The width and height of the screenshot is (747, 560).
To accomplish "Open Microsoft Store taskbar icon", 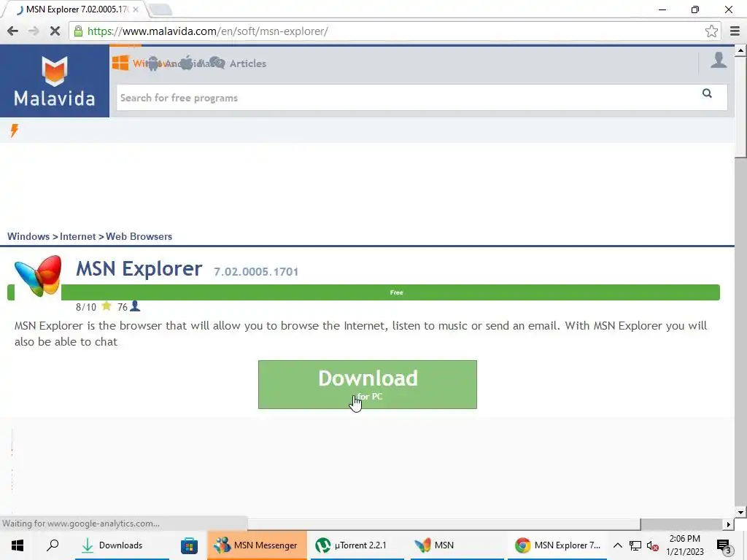I will (189, 545).
